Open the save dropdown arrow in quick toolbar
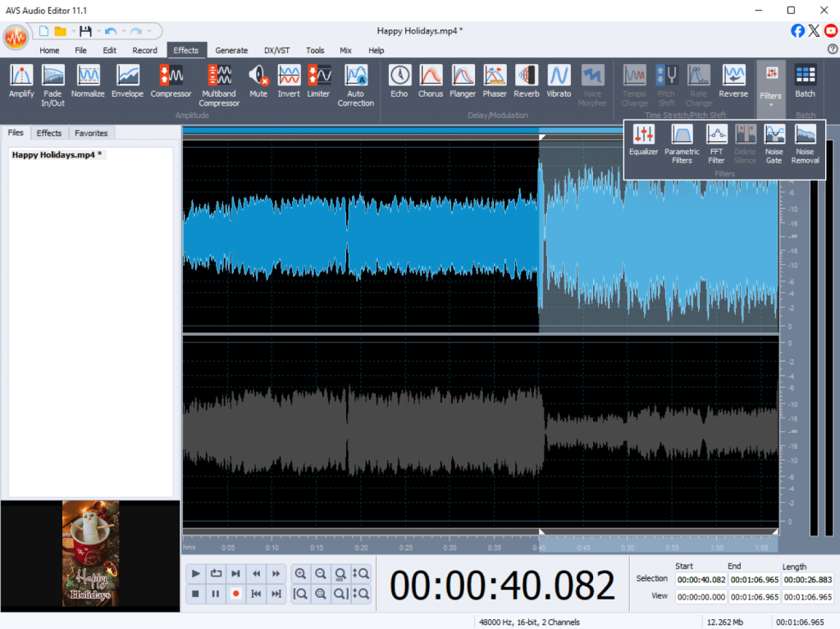This screenshot has width=840, height=629. point(97,31)
